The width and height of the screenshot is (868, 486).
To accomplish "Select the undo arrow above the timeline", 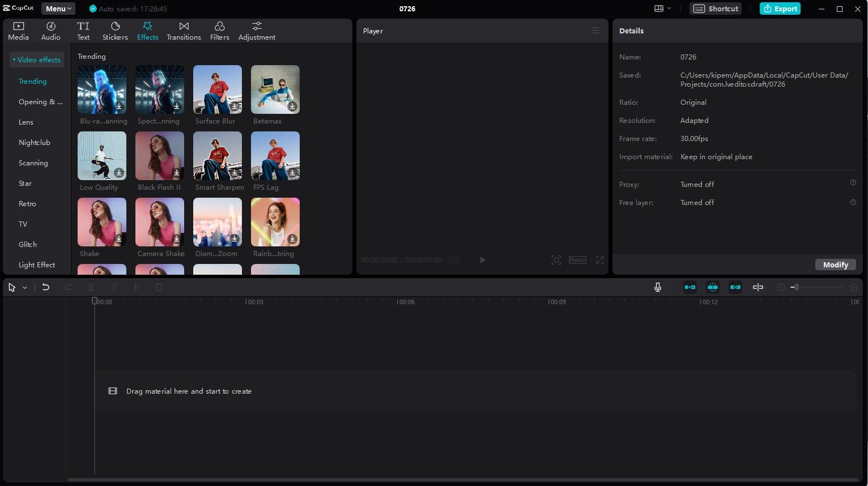I will pos(46,287).
